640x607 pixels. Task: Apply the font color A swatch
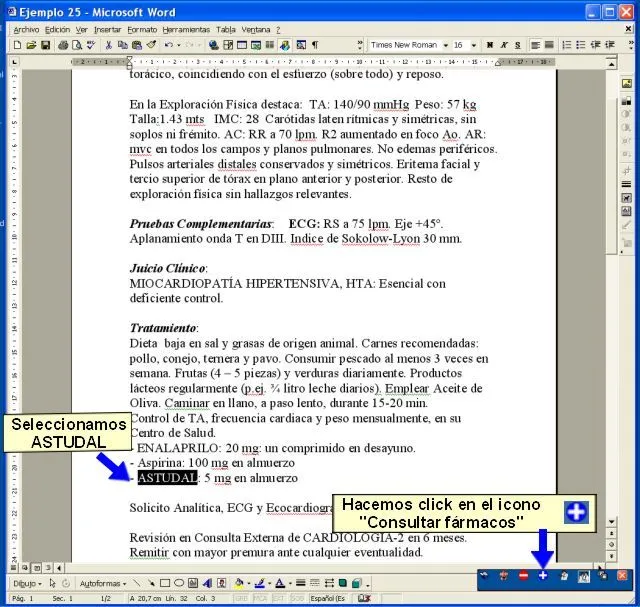coord(280,583)
